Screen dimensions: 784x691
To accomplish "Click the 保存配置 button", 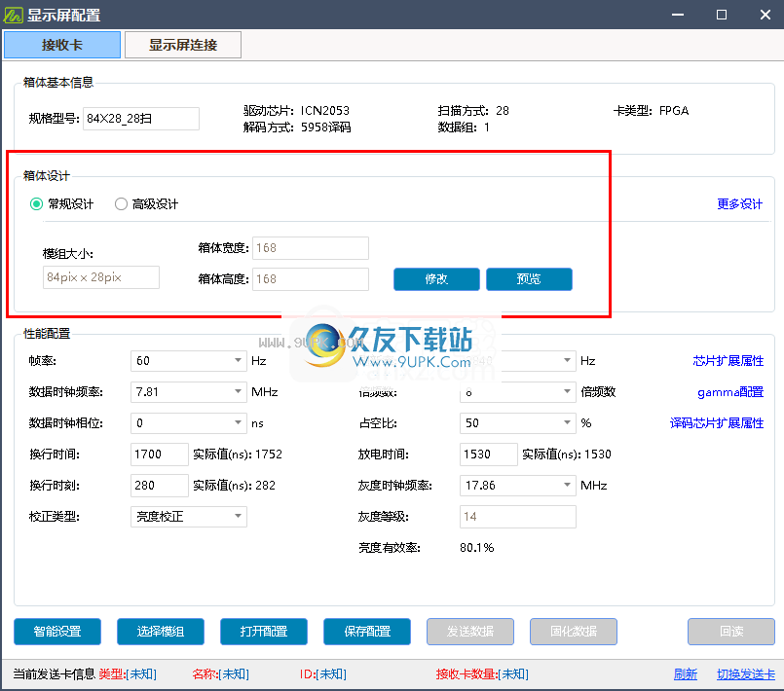I will [x=367, y=632].
